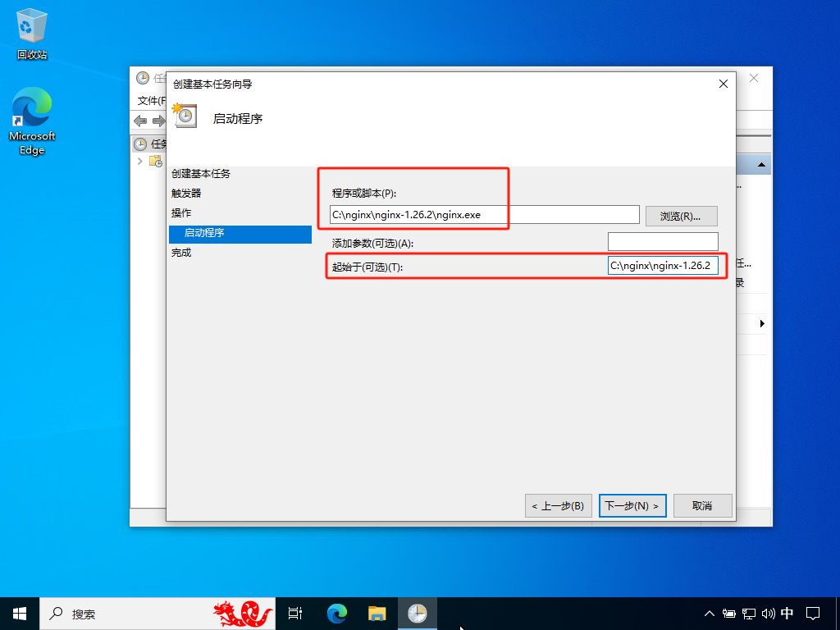
Task: Click the 程序或脚本 path input field
Action: click(x=484, y=215)
